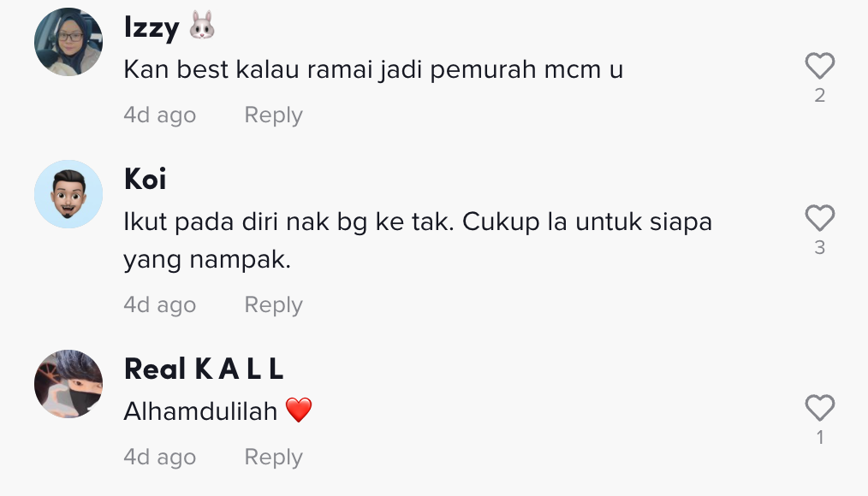
Task: Reply to Koi's comment
Action: click(273, 304)
